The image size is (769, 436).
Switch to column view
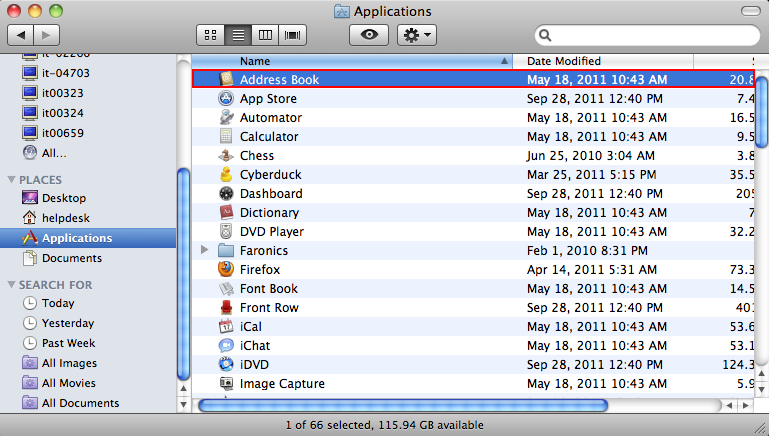[265, 35]
